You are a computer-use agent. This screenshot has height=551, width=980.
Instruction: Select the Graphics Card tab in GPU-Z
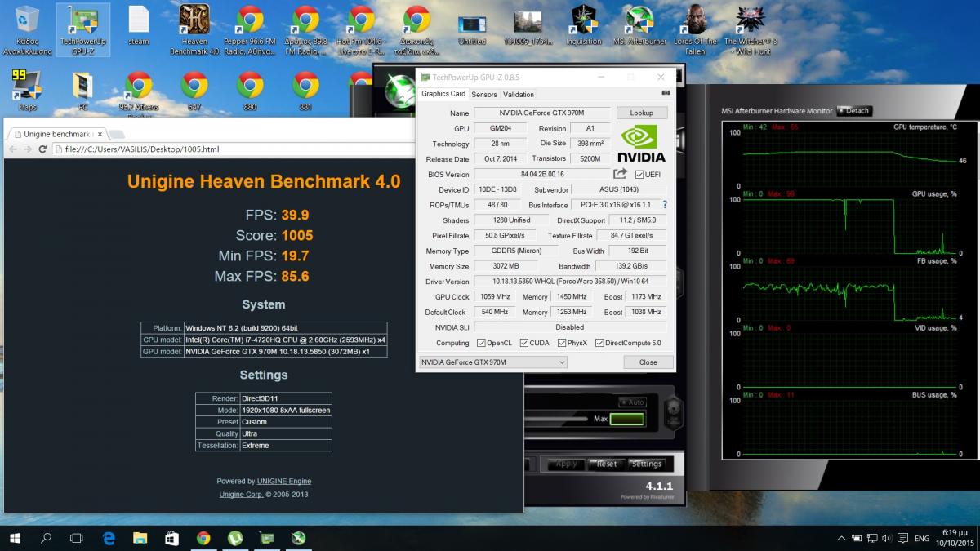coord(443,94)
